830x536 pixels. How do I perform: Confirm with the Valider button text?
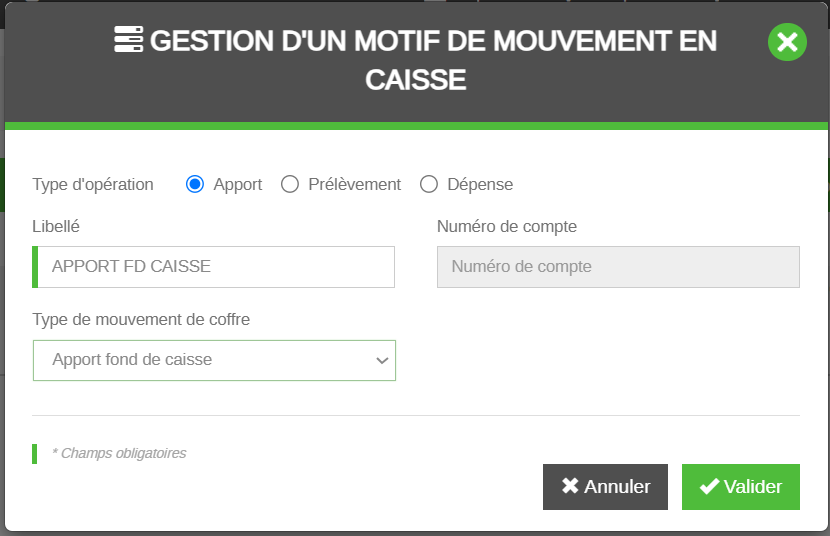point(753,487)
